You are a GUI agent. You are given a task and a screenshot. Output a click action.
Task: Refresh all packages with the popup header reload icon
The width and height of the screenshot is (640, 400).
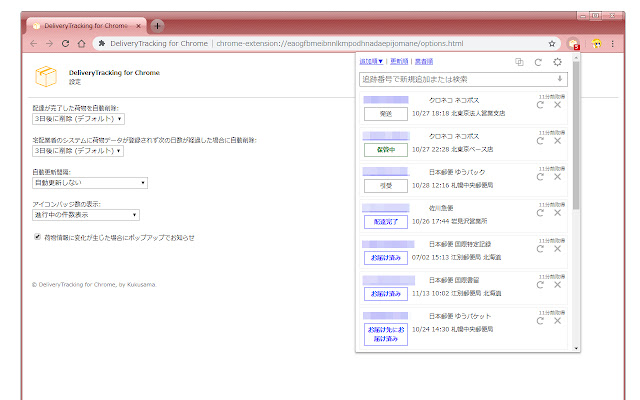tap(538, 62)
